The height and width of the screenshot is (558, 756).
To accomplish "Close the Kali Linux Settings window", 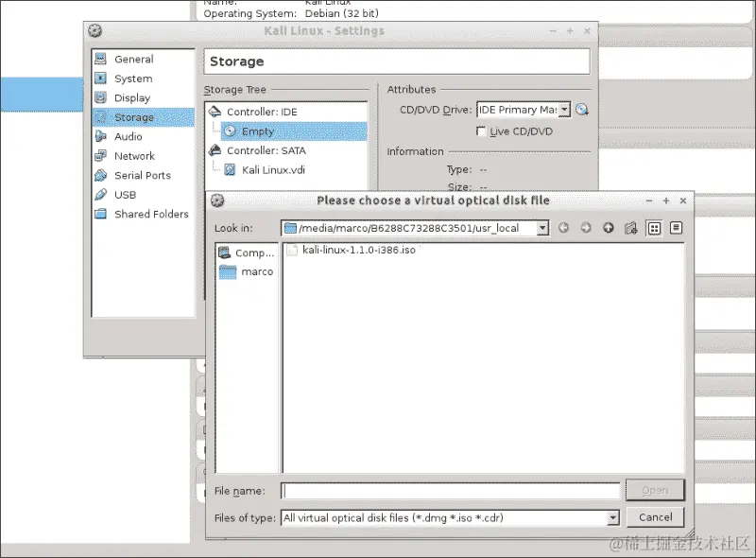I will 587,31.
